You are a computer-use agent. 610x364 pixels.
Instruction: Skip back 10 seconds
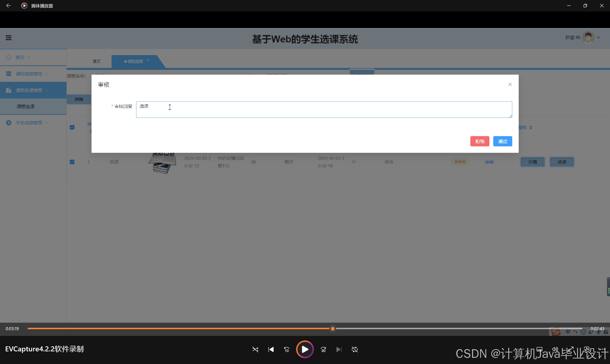(x=287, y=349)
